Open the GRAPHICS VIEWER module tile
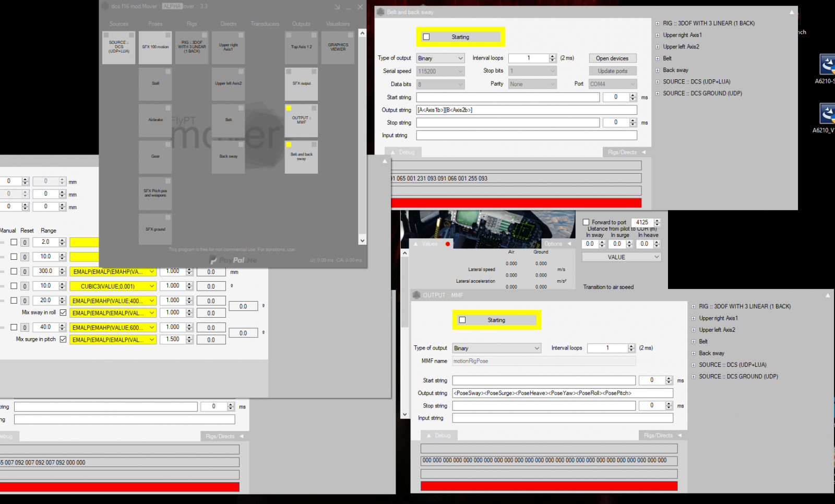This screenshot has width=835, height=504. pyautogui.click(x=338, y=47)
